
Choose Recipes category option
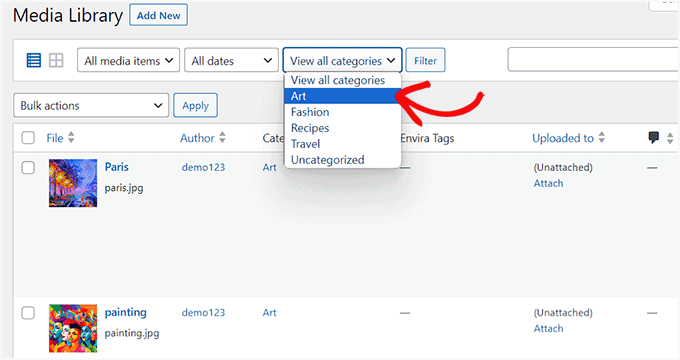[x=342, y=128]
